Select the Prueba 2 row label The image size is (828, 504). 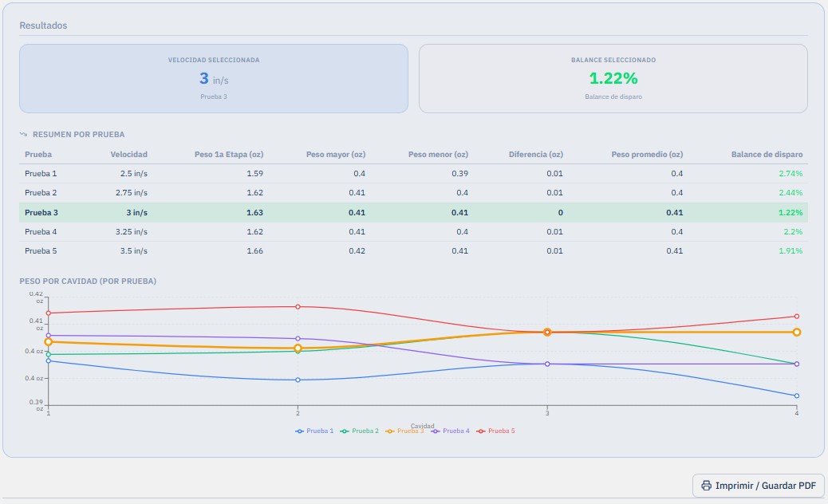[41, 193]
